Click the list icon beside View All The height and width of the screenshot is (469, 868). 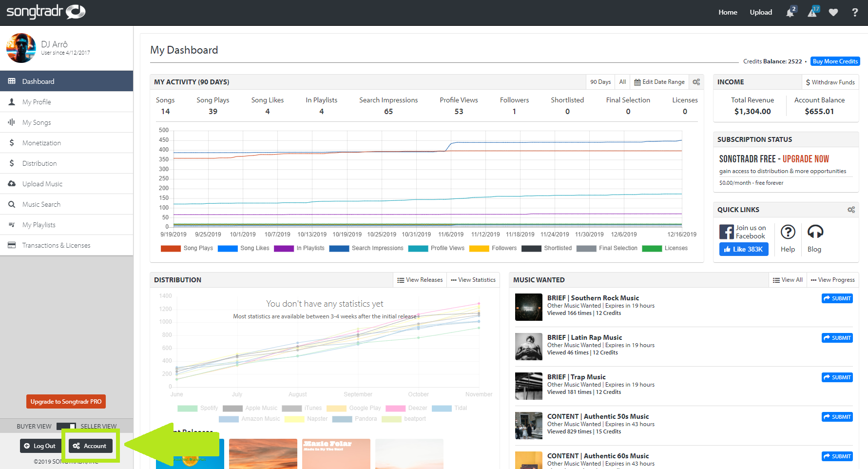(776, 280)
